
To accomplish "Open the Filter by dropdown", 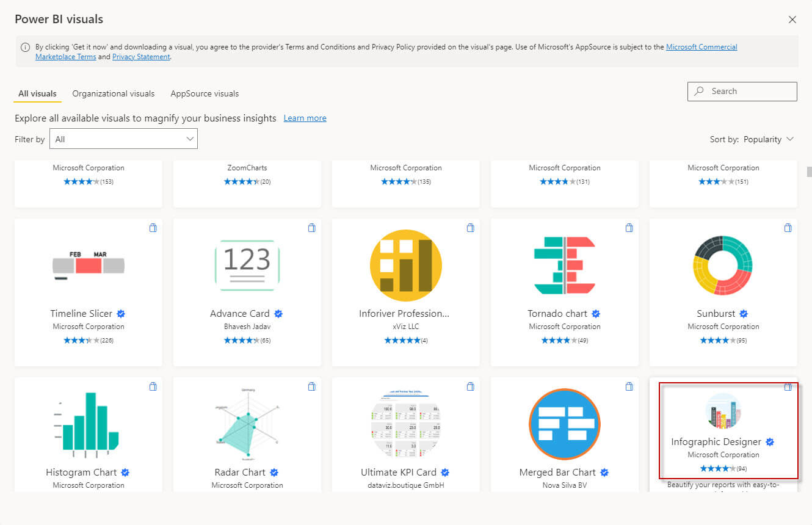I will coord(123,139).
